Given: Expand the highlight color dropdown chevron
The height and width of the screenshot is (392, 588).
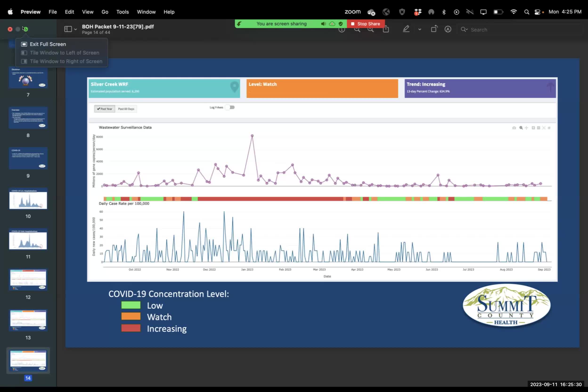Looking at the screenshot, I should [x=420, y=29].
